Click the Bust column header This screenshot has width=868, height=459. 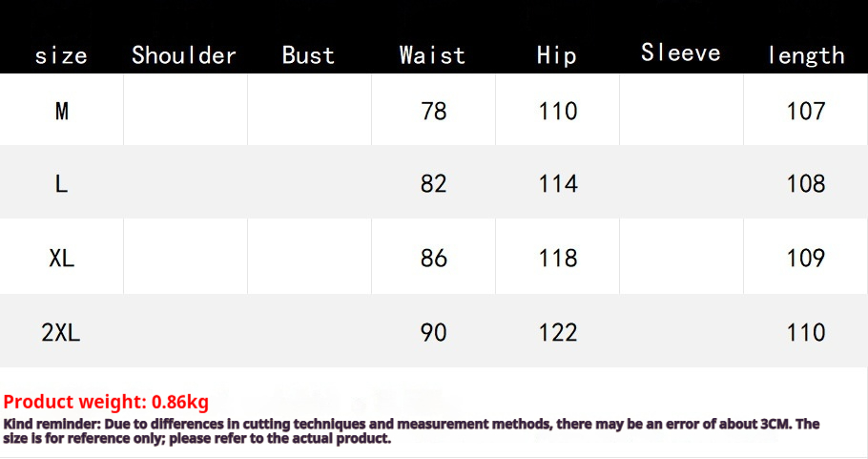pos(308,55)
